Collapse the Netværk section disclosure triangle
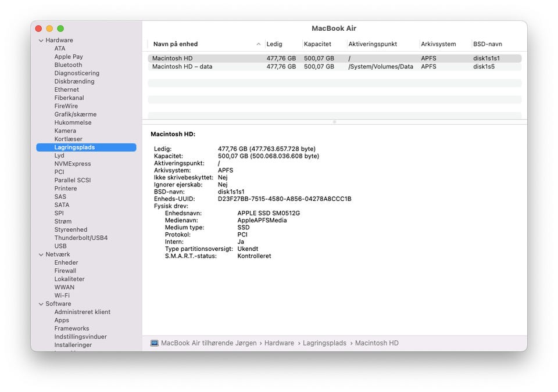558x392 pixels. 41,254
